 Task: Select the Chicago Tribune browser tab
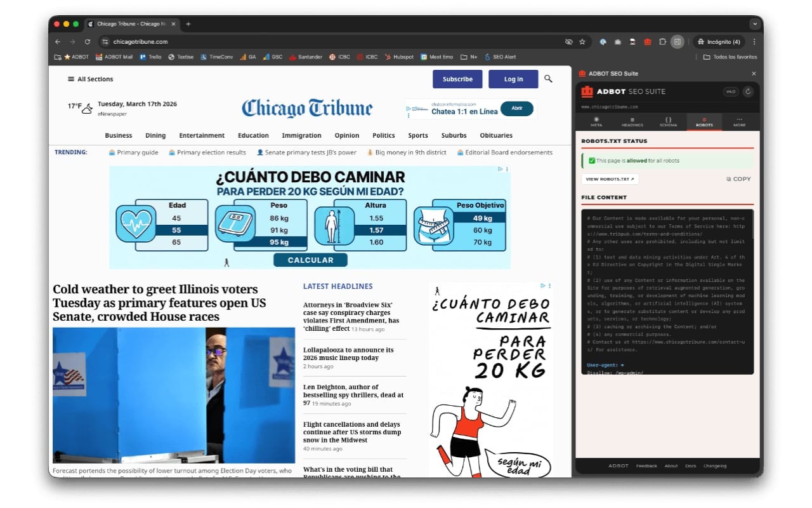point(131,24)
